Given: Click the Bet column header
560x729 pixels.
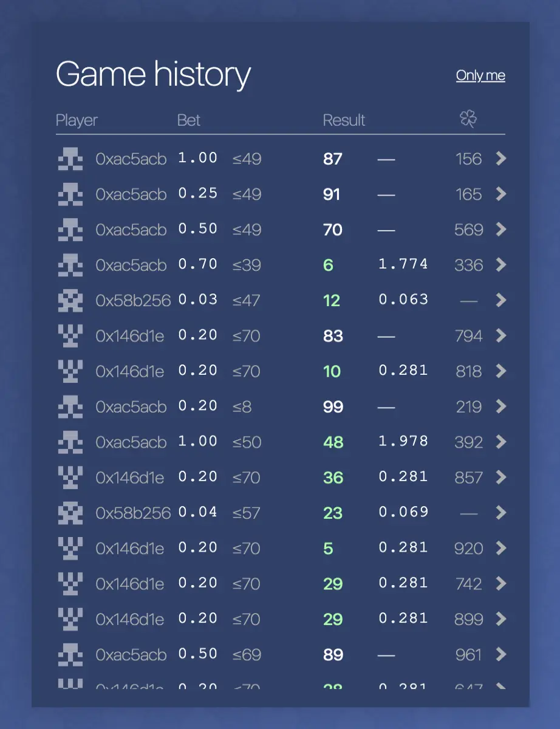Looking at the screenshot, I should click(x=189, y=120).
